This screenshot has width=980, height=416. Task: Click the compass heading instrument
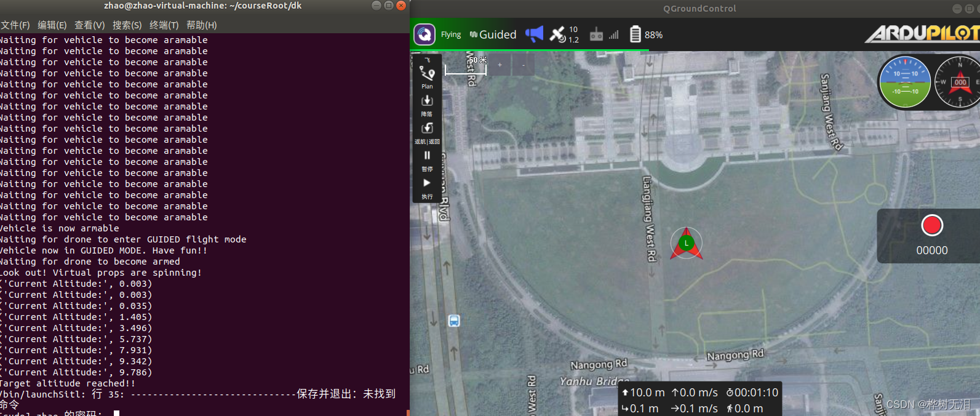[958, 82]
